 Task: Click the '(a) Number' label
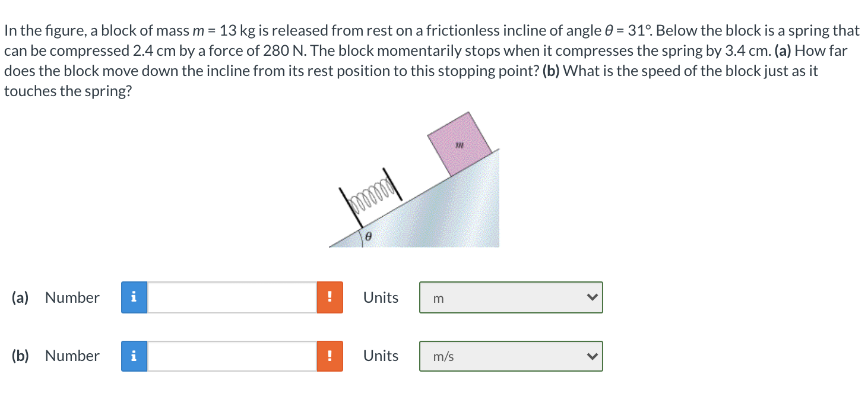[55, 297]
